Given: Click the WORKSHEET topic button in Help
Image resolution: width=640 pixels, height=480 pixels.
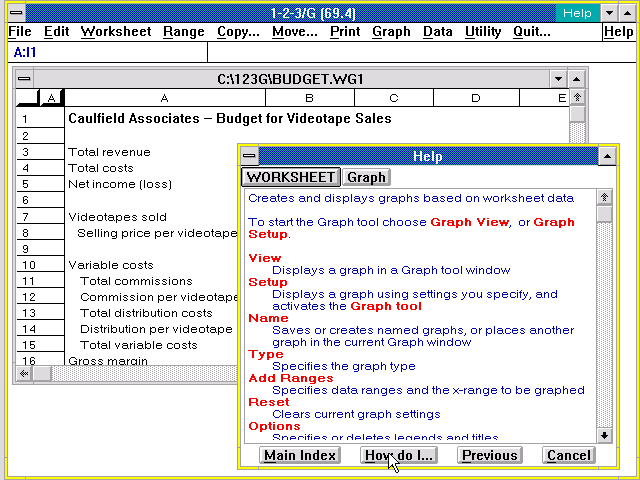Looking at the screenshot, I should click(x=291, y=177).
